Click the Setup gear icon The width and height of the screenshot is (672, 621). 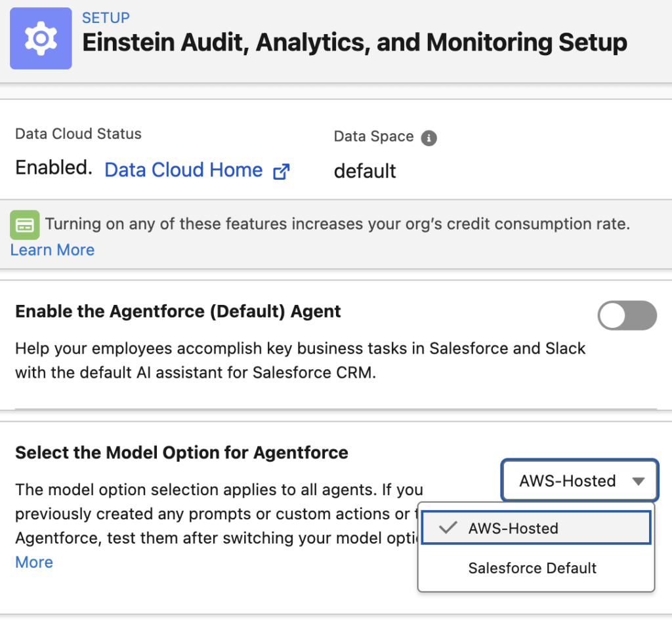[x=41, y=39]
